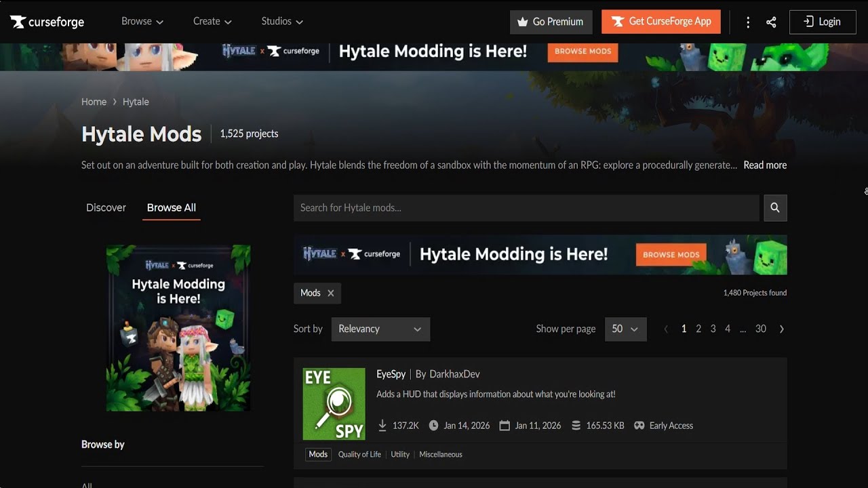Click the 1,525 projects count
The height and width of the screenshot is (488, 868).
(249, 134)
